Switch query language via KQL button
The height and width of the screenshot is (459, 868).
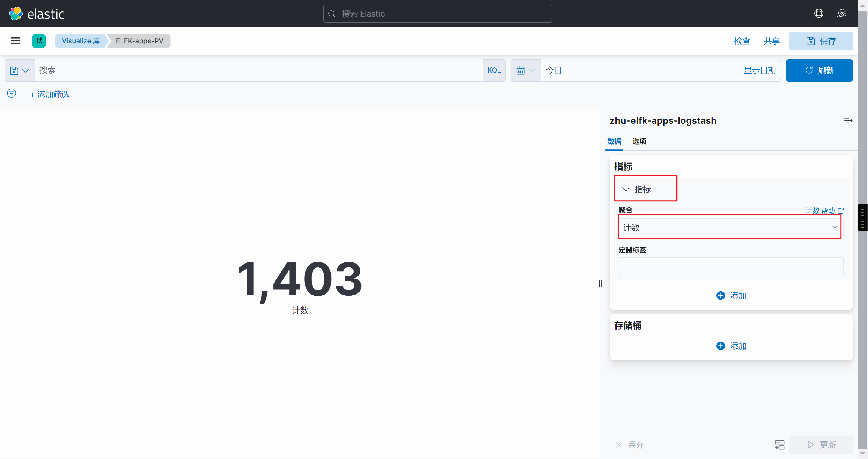pos(494,70)
